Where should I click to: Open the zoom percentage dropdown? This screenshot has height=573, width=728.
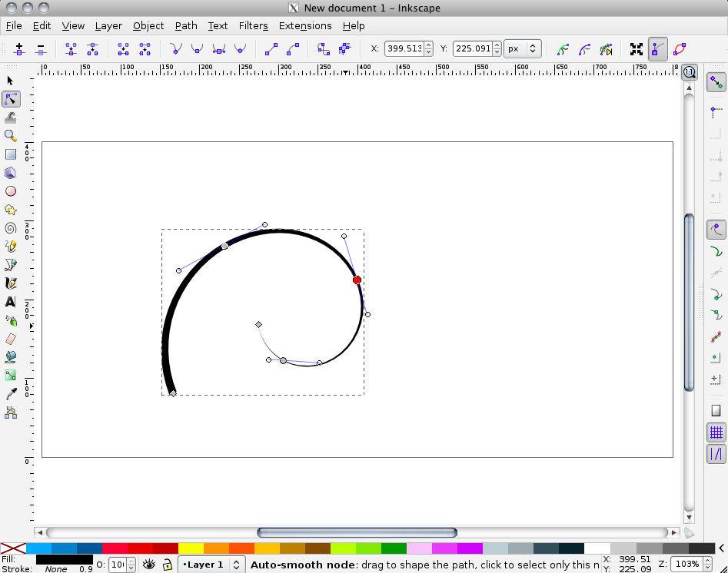coord(690,564)
